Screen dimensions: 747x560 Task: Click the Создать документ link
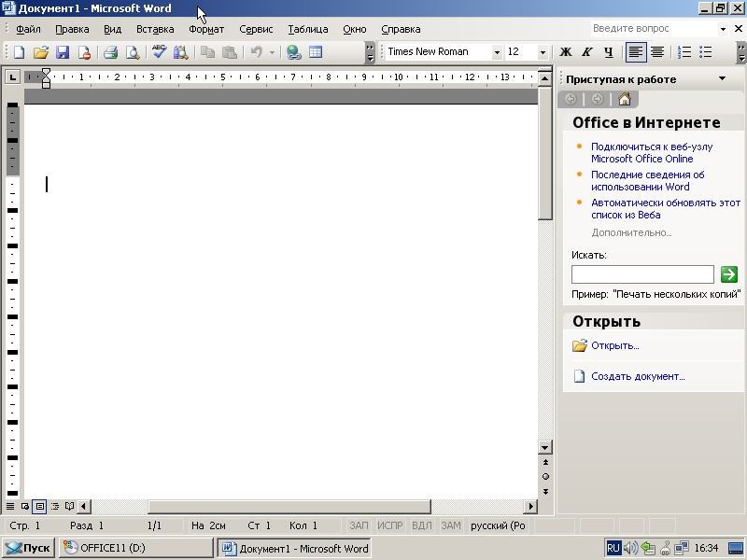641,376
